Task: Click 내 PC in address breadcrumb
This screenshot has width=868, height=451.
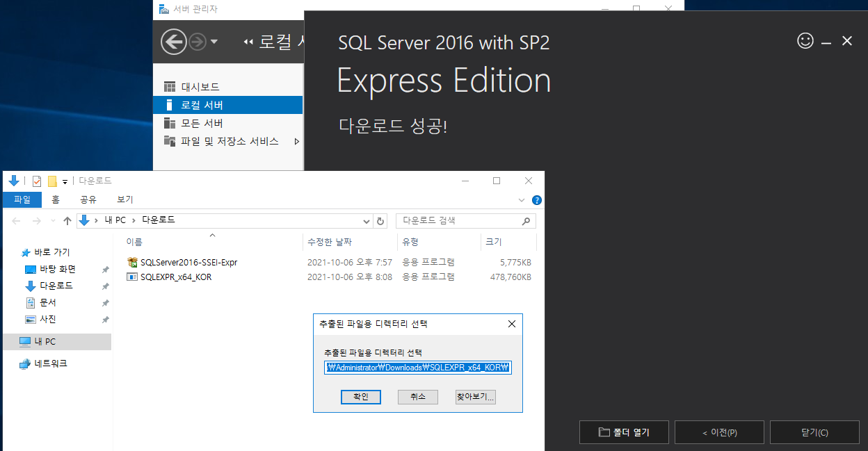Action: coord(115,220)
